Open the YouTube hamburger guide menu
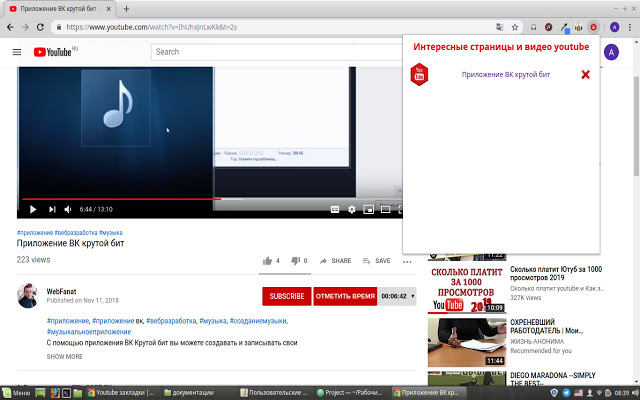Image resolution: width=640 pixels, height=400 pixels. point(16,52)
